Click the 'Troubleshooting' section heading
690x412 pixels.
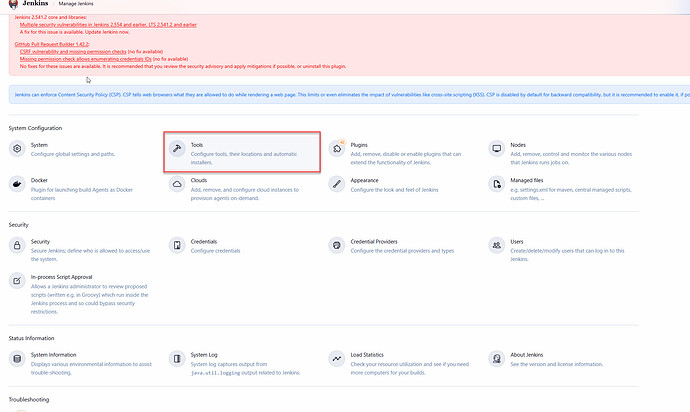(29, 399)
